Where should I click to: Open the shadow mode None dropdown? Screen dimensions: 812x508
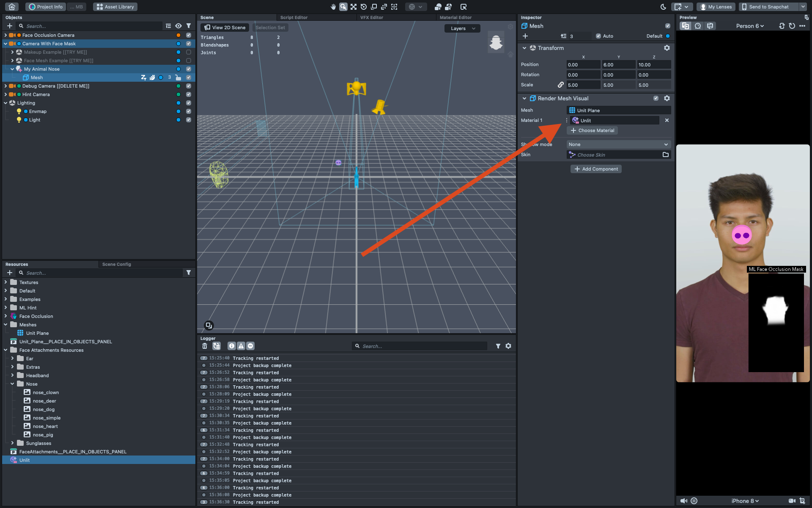click(618, 144)
